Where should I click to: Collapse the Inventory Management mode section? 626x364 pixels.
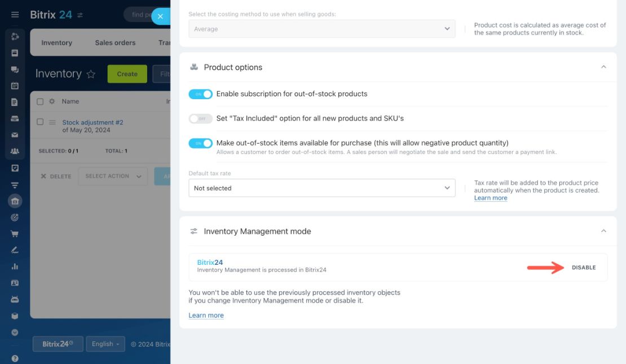click(x=603, y=231)
